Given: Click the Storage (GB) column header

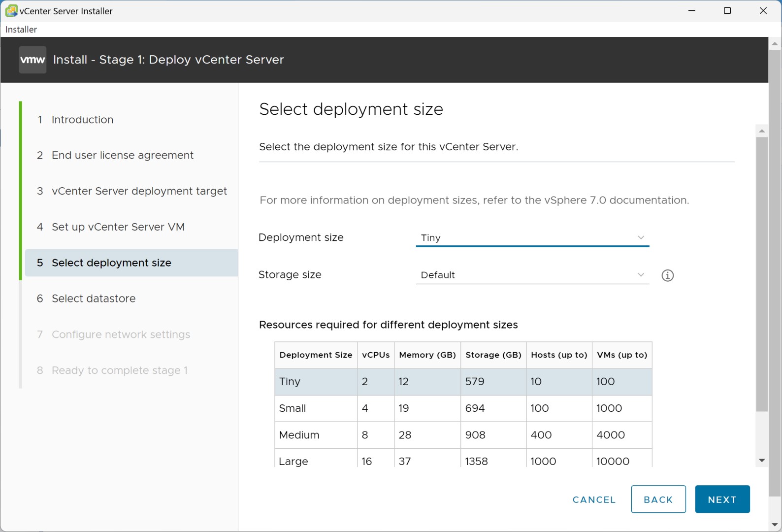Looking at the screenshot, I should (x=493, y=355).
